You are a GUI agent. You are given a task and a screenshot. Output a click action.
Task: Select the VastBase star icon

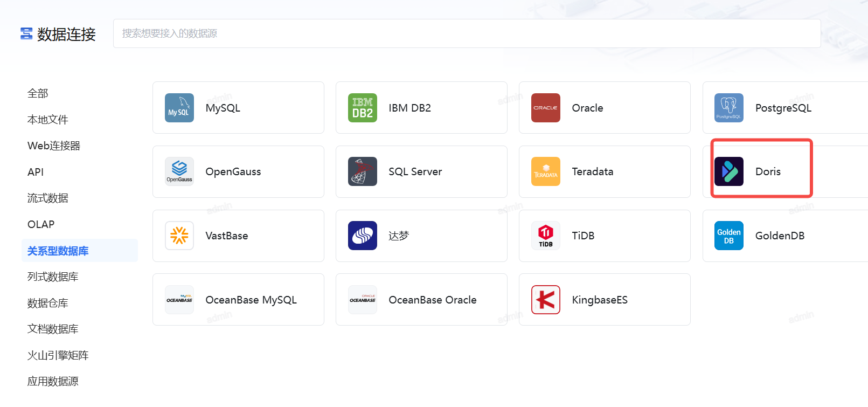(179, 236)
